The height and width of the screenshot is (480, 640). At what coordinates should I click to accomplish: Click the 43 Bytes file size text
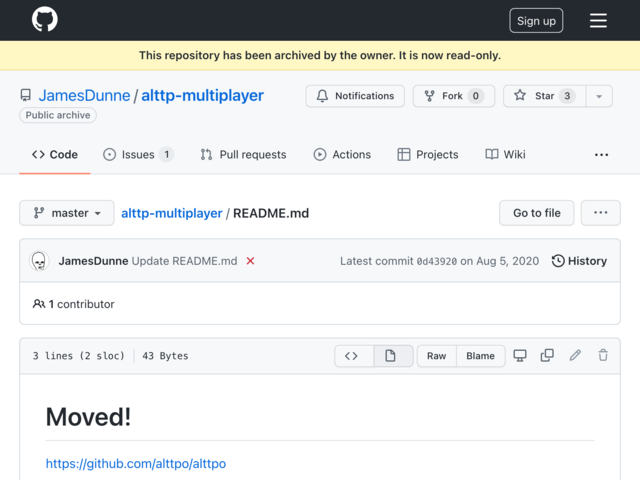pos(165,356)
